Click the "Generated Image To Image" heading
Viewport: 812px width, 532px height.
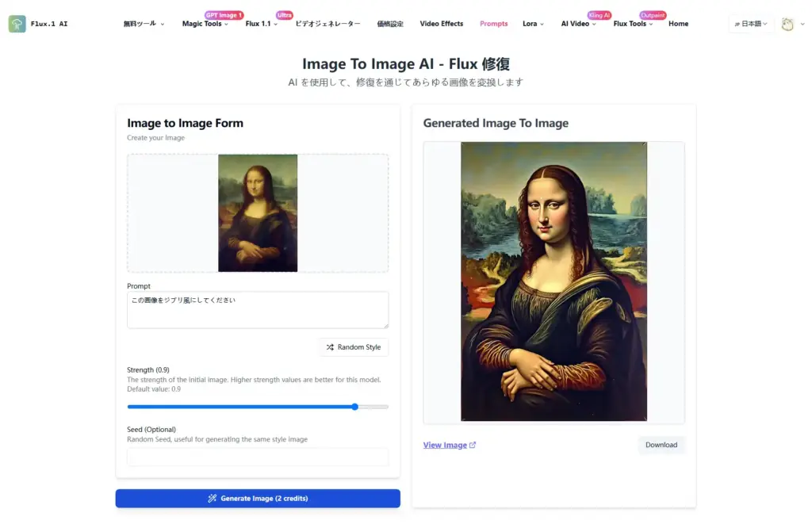point(496,123)
